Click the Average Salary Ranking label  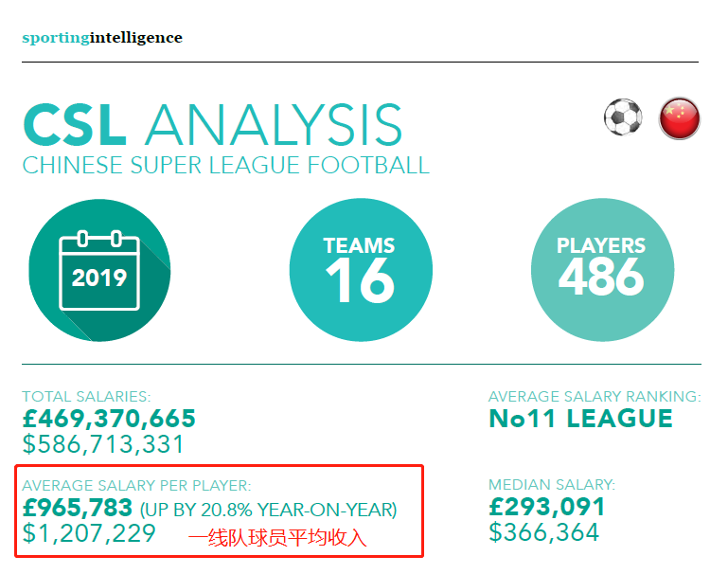595,396
